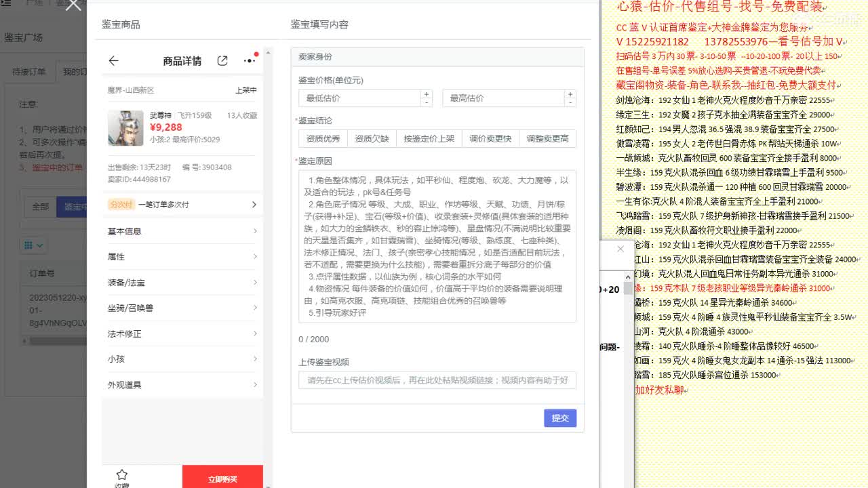Click the 鉴定原因 text area

437,246
